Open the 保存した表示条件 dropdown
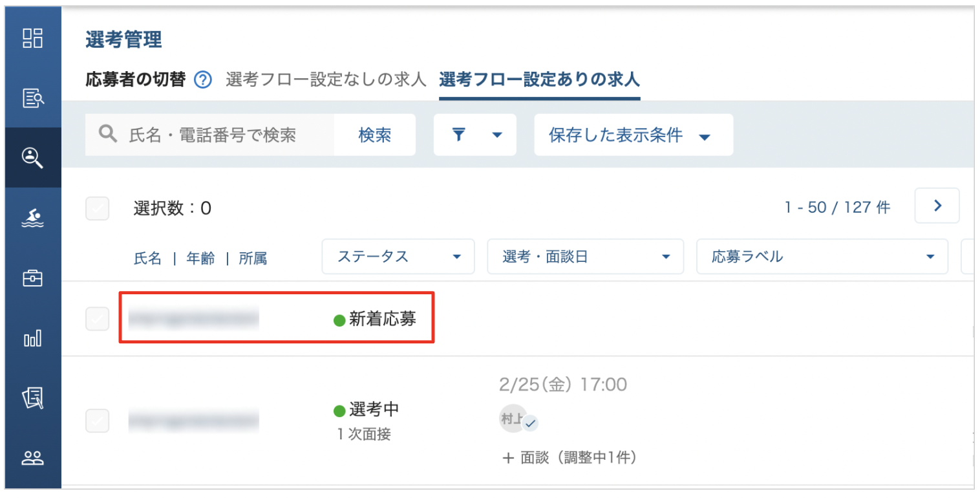980x498 pixels. (633, 135)
